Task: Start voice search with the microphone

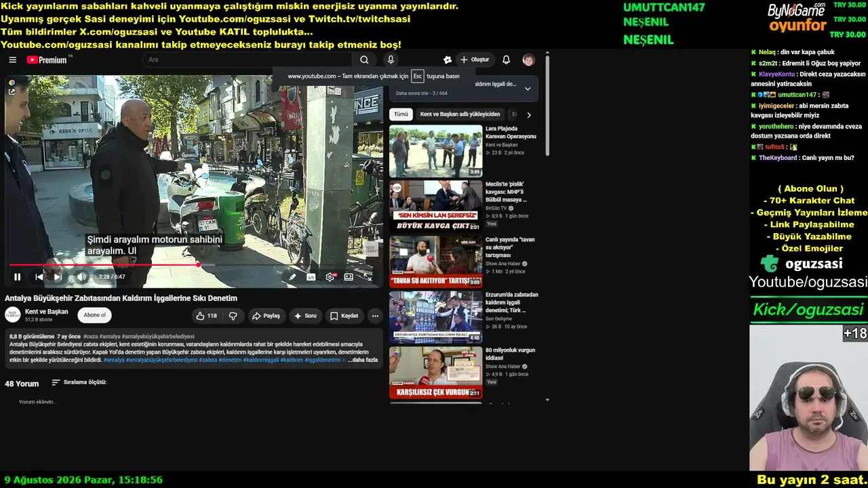Action: tap(391, 60)
